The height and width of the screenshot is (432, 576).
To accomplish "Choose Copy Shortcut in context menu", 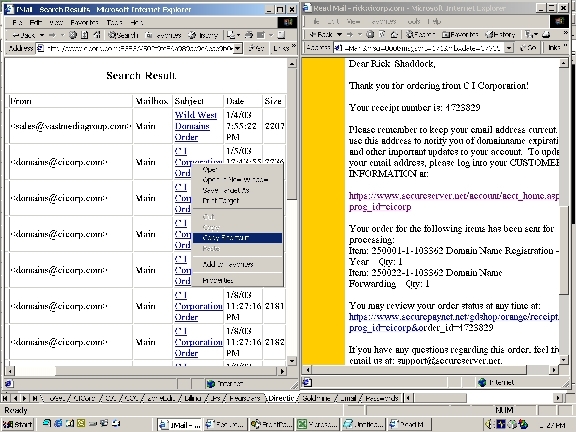I will [x=237, y=238].
